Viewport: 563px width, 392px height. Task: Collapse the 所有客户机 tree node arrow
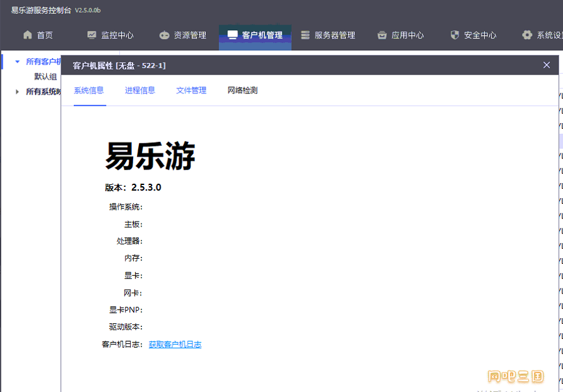pyautogui.click(x=17, y=62)
